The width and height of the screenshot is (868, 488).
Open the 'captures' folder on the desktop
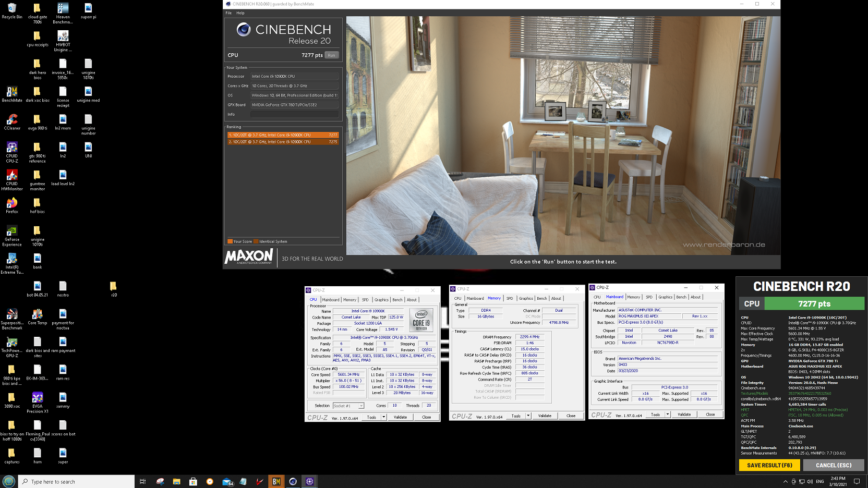point(12,456)
